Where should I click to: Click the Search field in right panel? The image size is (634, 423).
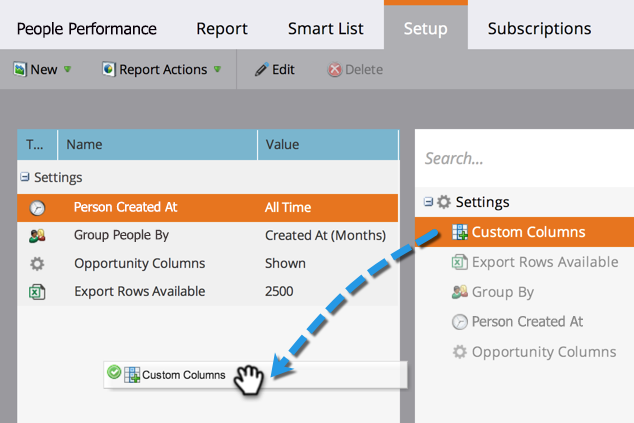tap(525, 158)
